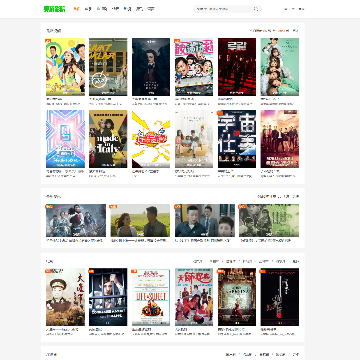
Task: Open the 'Life is Sweet' movie poster
Action: 151,297
